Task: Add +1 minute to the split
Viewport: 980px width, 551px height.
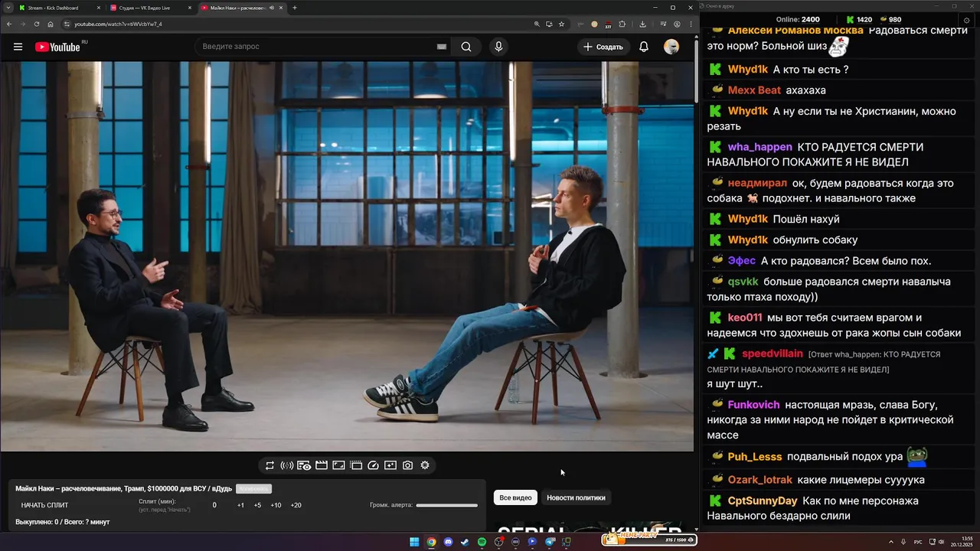Action: tap(240, 505)
